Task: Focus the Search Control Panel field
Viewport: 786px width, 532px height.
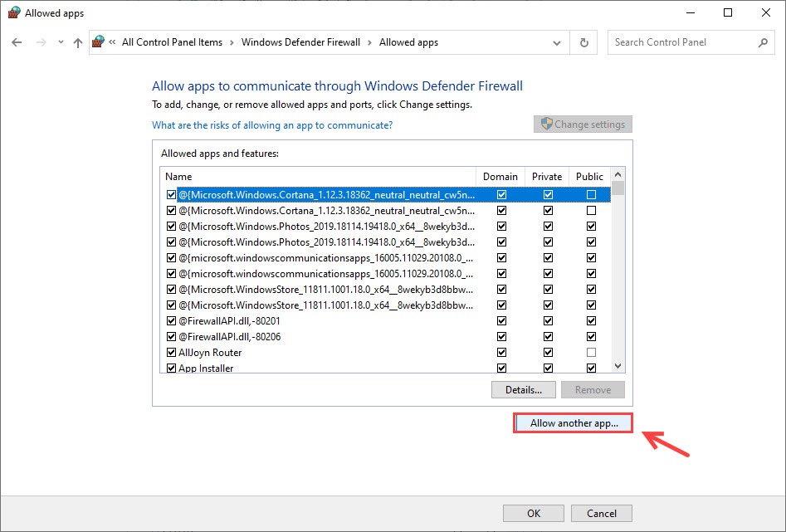Action: [691, 42]
